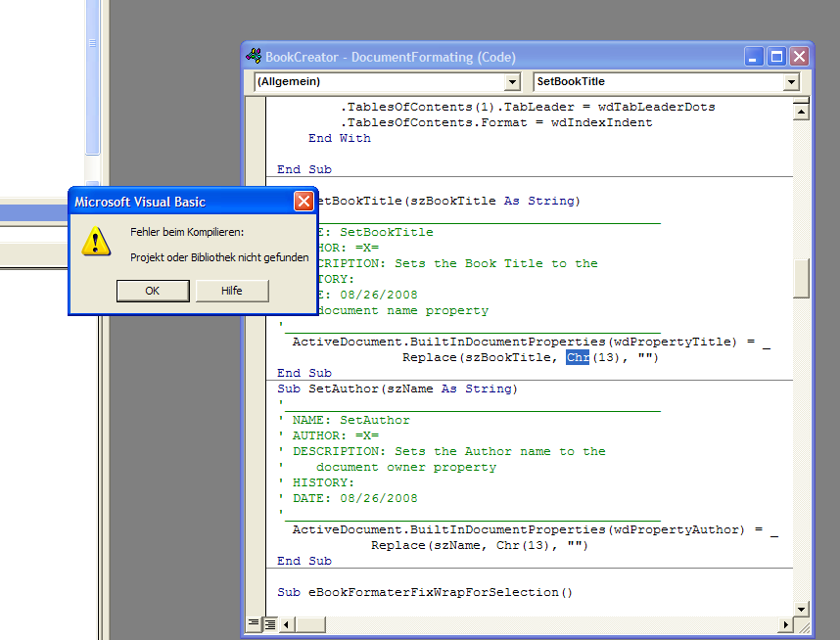Click the 'Sub eBookFormaterFixWrapForSelection()' line

[425, 592]
